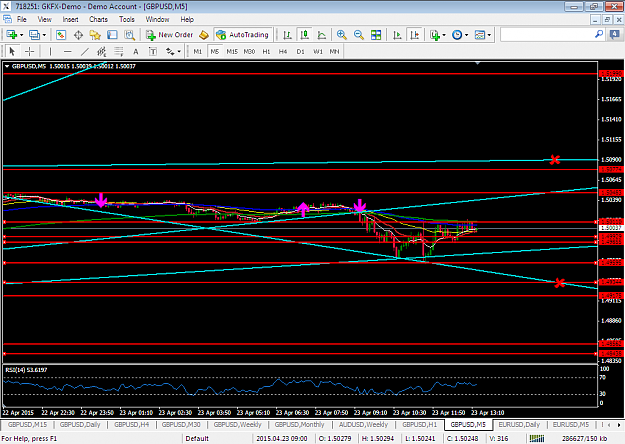The width and height of the screenshot is (625, 444).
Task: Open the Navigator favorites folder icon
Action: click(x=95, y=35)
